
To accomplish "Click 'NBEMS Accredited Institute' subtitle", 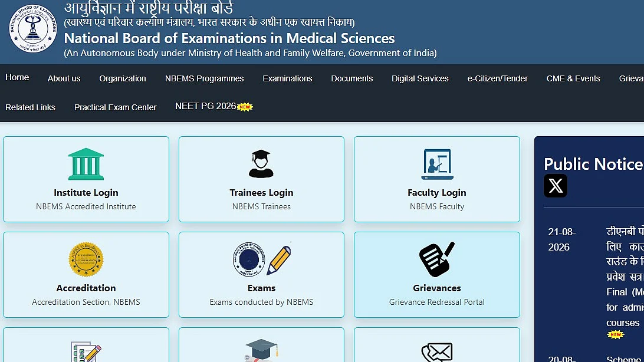I will 86,206.
